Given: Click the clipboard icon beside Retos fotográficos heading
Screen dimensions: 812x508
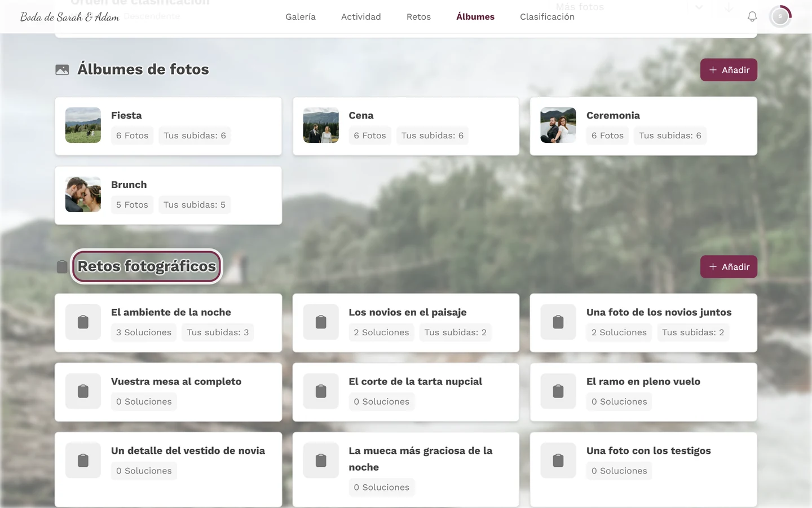Looking at the screenshot, I should point(62,266).
